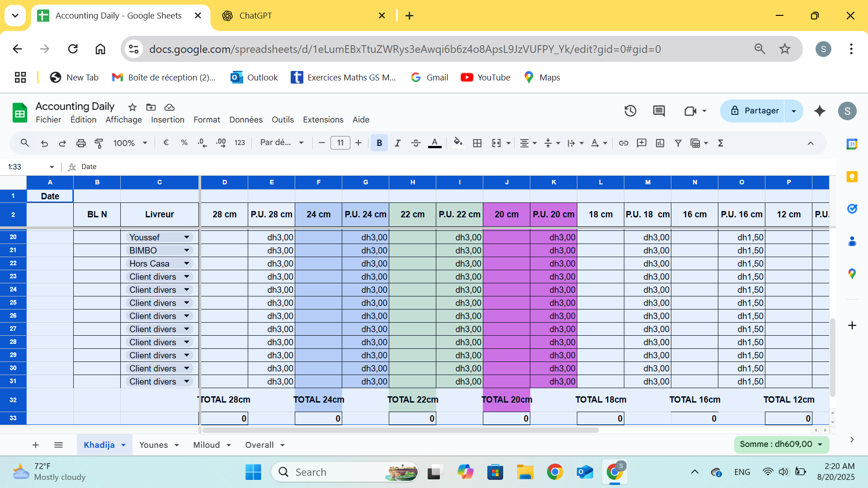Toggle italic formatting
The image size is (868, 488).
point(397,143)
